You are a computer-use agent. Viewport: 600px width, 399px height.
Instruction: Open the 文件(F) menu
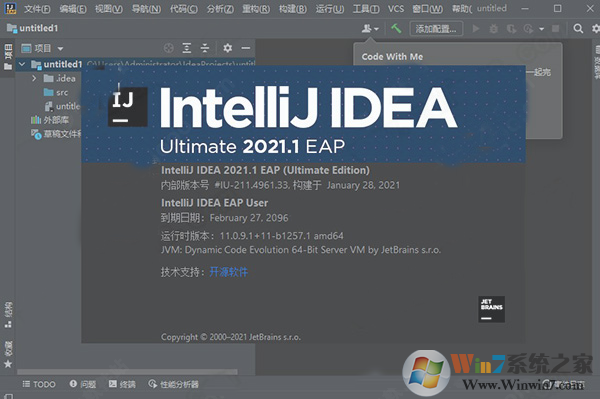tap(37, 9)
